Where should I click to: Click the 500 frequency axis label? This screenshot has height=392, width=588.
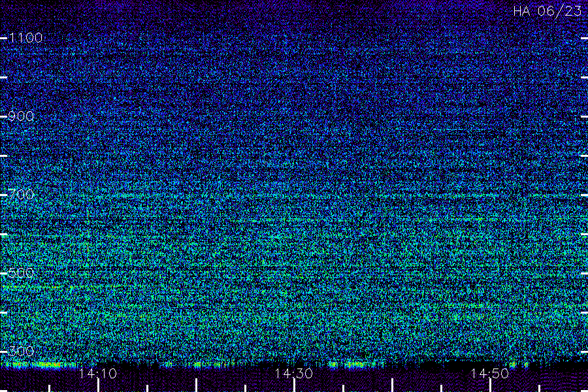21,272
